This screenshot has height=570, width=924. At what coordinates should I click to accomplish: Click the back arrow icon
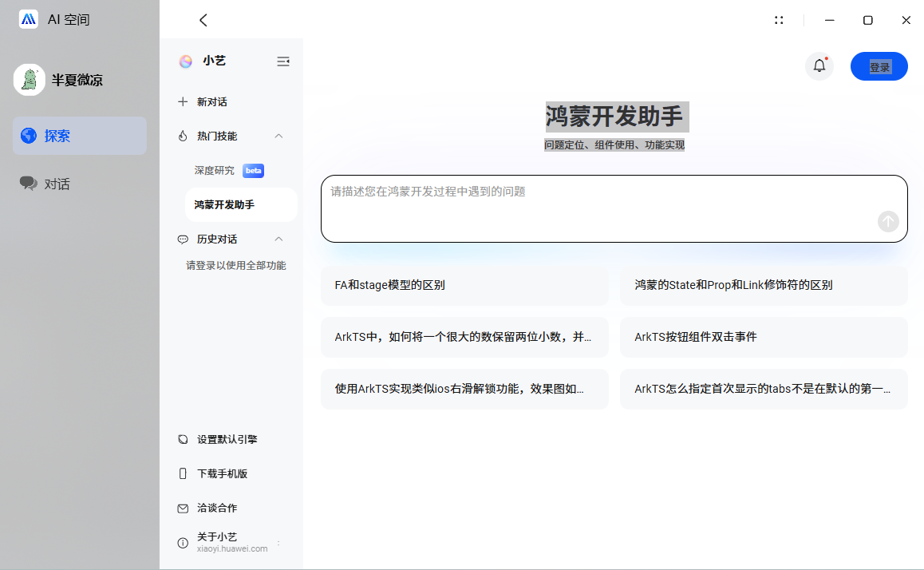(203, 20)
